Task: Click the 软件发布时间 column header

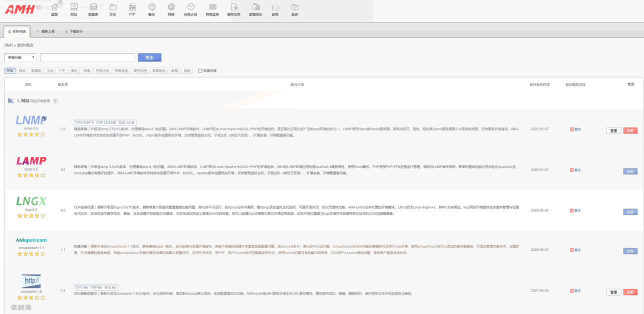Action: [539, 84]
